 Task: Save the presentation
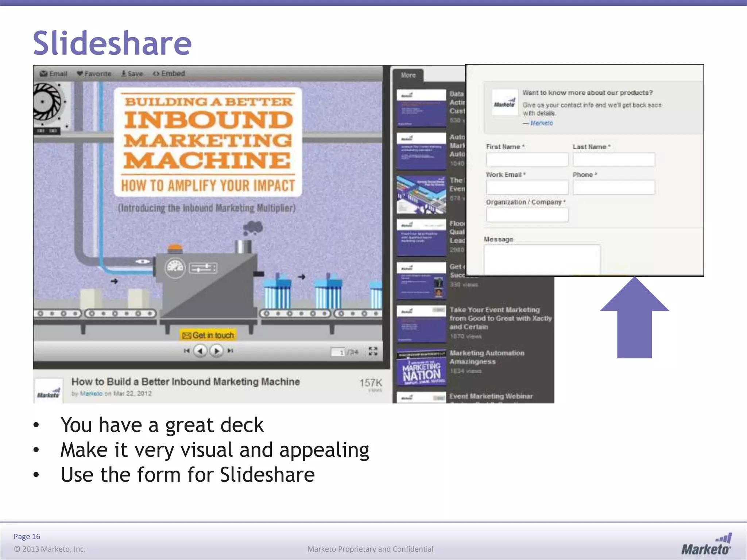[132, 74]
